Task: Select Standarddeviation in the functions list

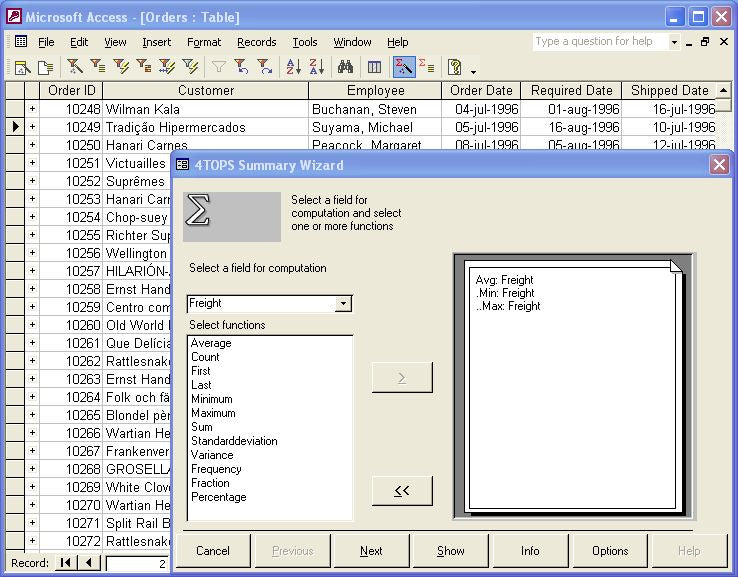Action: (x=234, y=441)
